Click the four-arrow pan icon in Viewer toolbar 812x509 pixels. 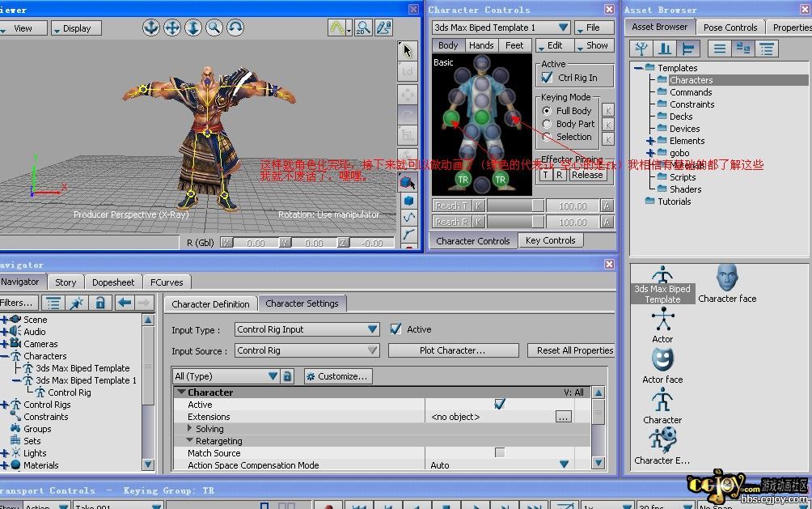[x=172, y=28]
